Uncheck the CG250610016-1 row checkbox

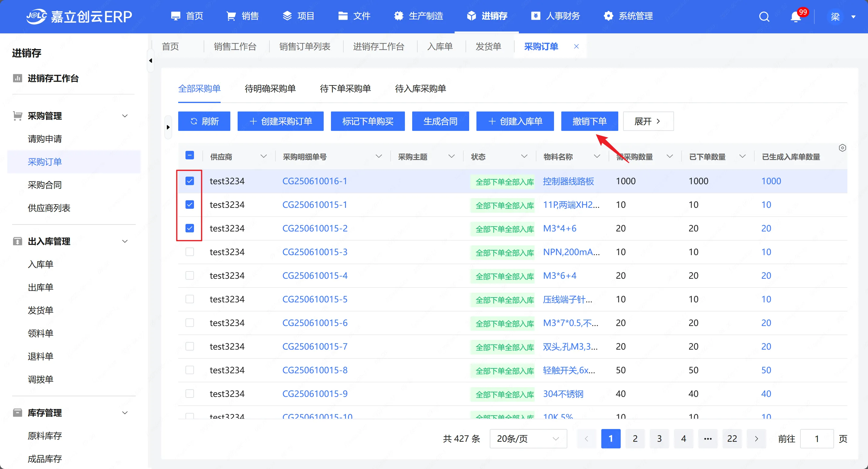pyautogui.click(x=190, y=181)
